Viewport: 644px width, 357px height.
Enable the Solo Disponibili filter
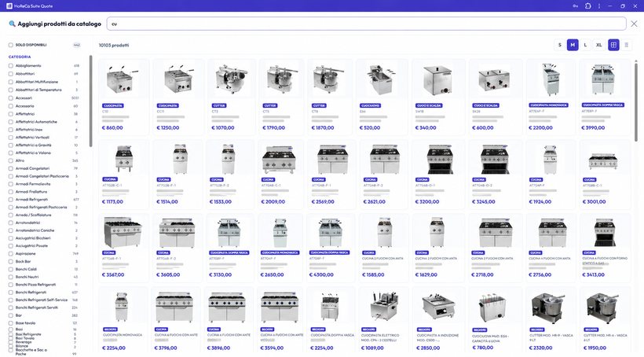point(11,45)
